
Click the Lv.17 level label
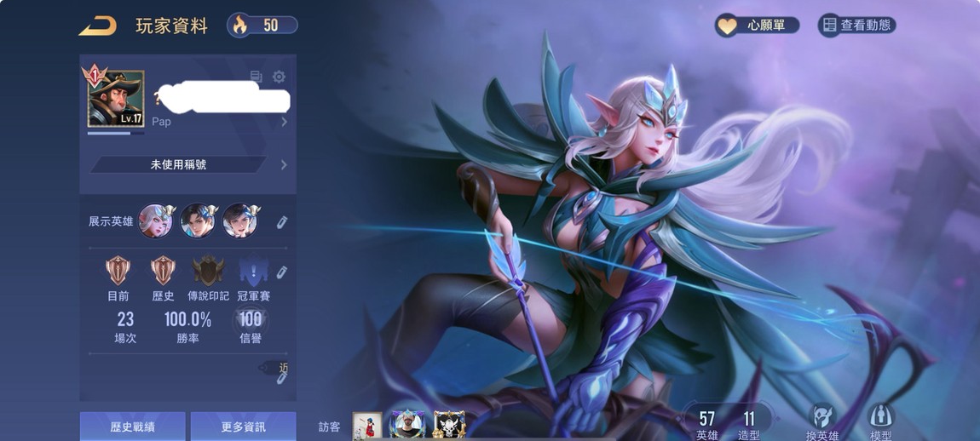[x=131, y=118]
